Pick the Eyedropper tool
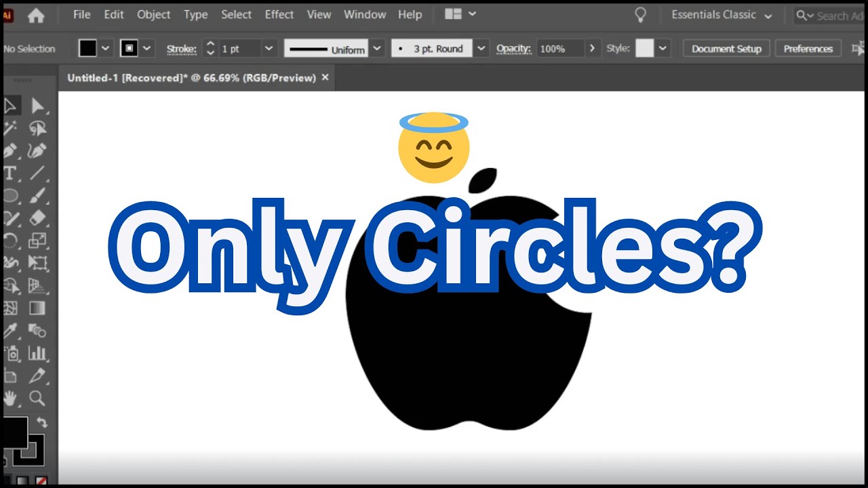The width and height of the screenshot is (868, 488). click(x=10, y=331)
